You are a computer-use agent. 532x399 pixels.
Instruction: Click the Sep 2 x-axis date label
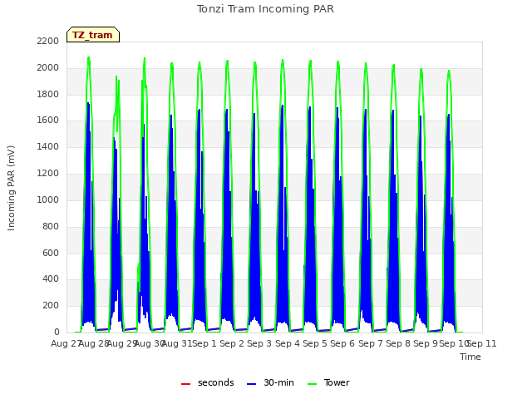pos(232,343)
